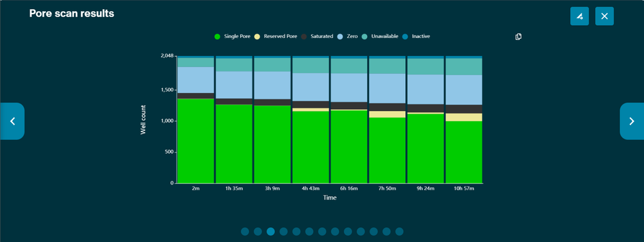Click the '2,048' y-axis value

167,56
